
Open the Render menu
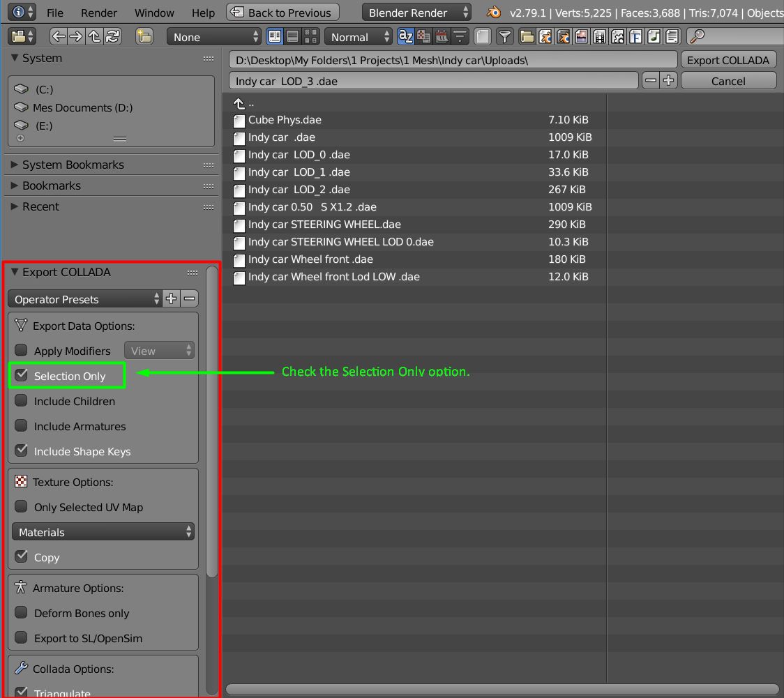tap(98, 13)
